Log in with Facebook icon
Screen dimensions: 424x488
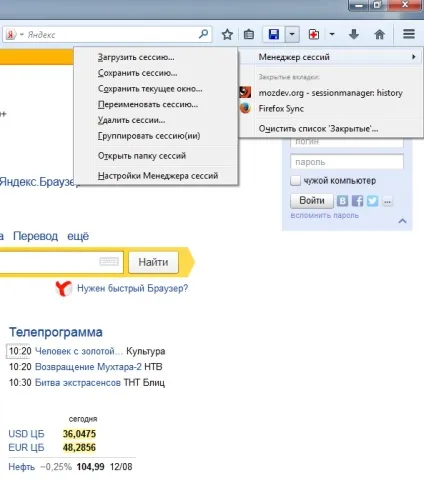pyautogui.click(x=357, y=201)
